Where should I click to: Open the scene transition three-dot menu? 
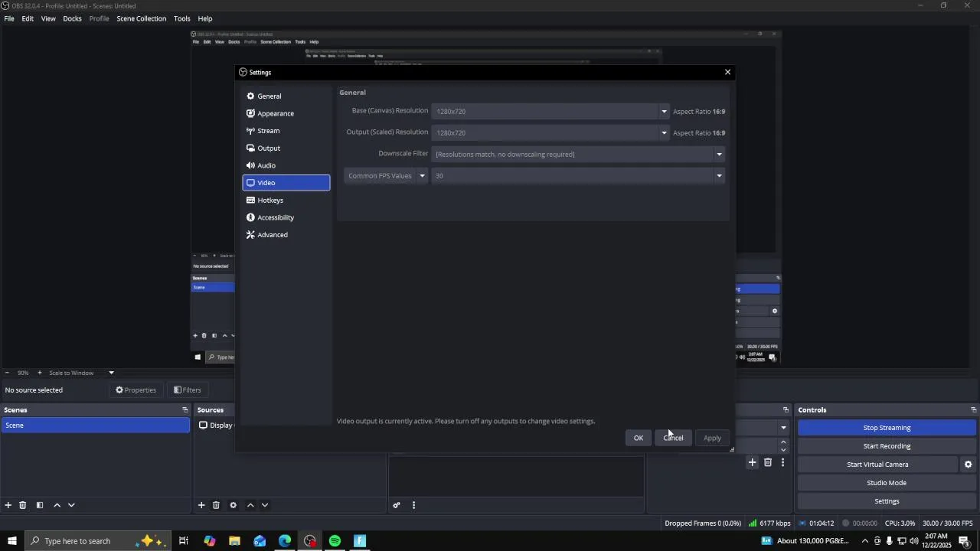click(782, 462)
